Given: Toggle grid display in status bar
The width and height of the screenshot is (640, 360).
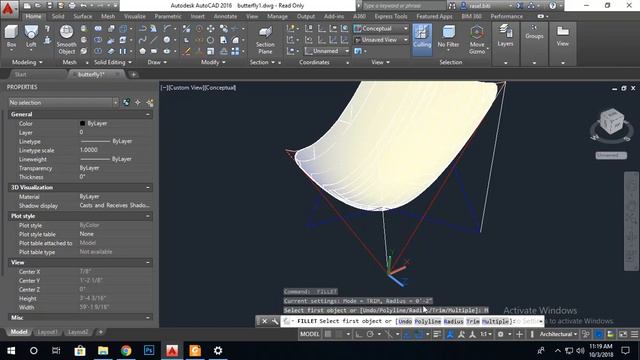Looking at the screenshot, I should pyautogui.click(x=328, y=334).
